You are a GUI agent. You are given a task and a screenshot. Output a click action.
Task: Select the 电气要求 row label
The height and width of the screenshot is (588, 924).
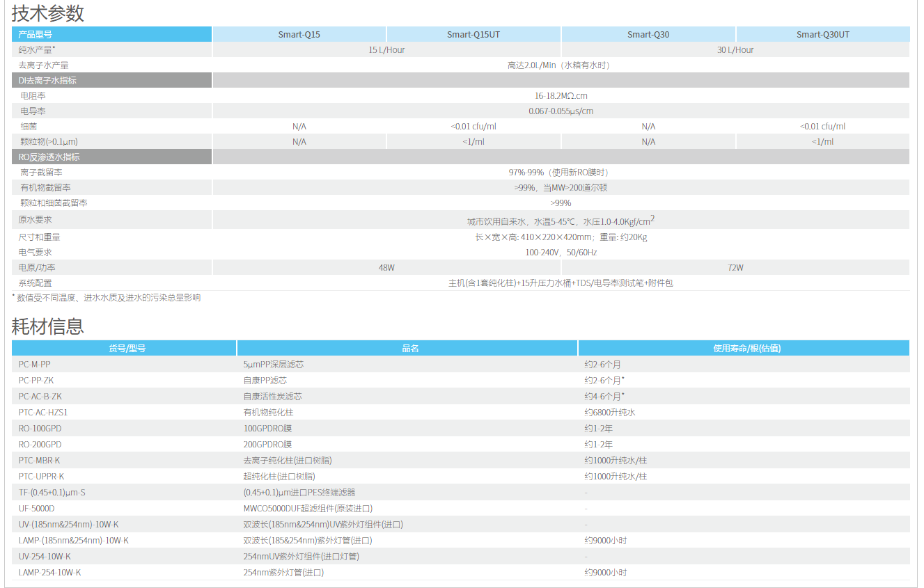coord(36,253)
